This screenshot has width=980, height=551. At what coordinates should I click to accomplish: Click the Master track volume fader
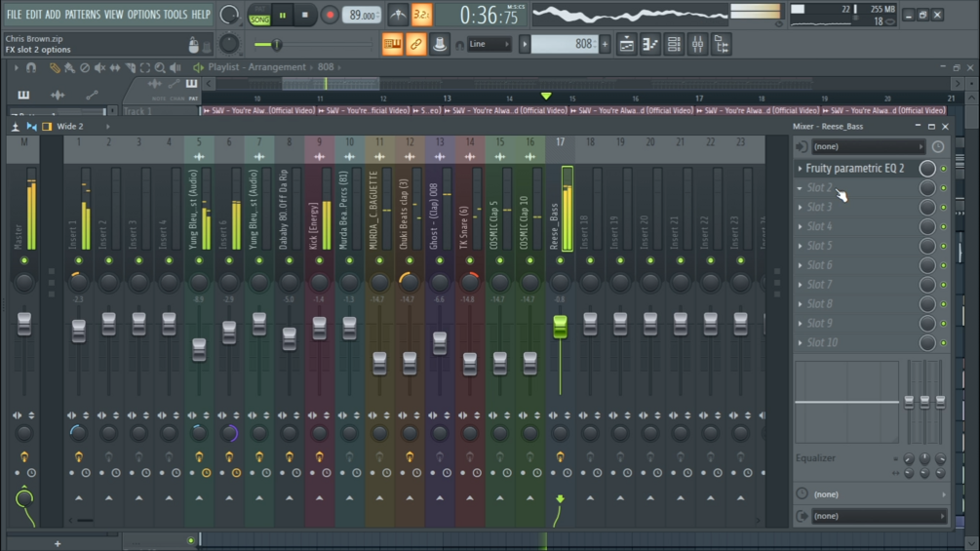[x=24, y=324]
